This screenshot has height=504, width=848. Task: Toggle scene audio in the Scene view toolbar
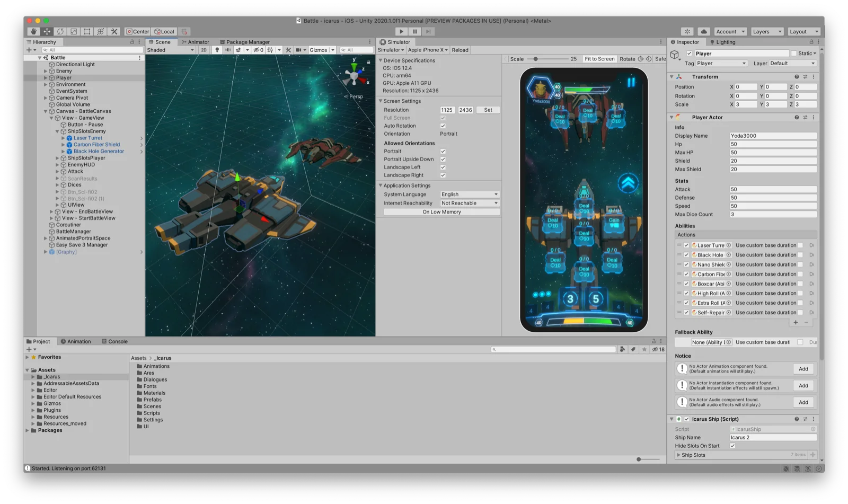tap(228, 49)
